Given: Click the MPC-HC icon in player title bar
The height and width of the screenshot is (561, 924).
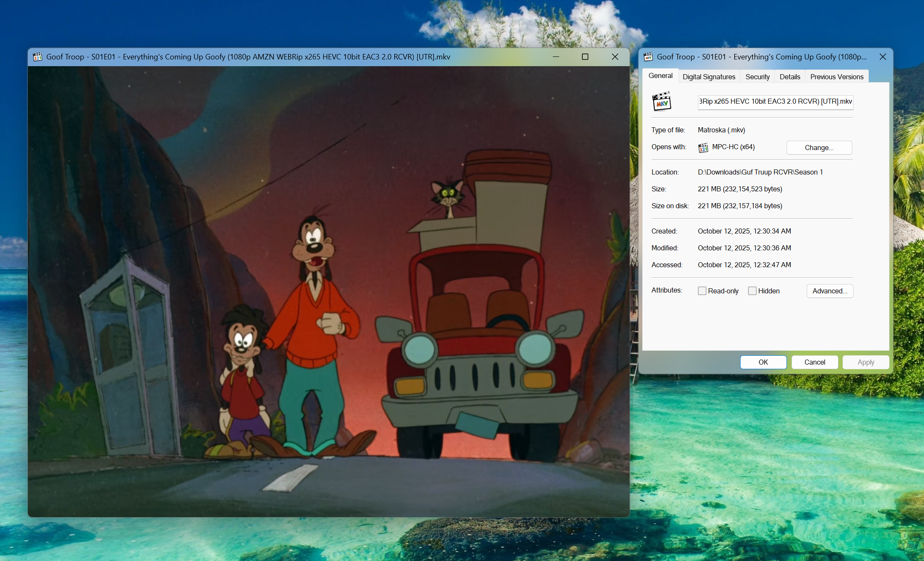Looking at the screenshot, I should pyautogui.click(x=38, y=57).
